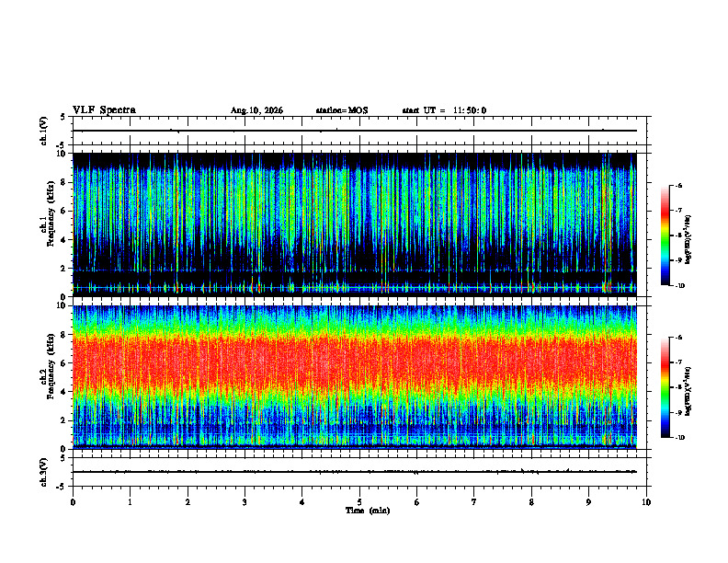
Task: Click the "station=MOS" header label
Action: pyautogui.click(x=342, y=110)
